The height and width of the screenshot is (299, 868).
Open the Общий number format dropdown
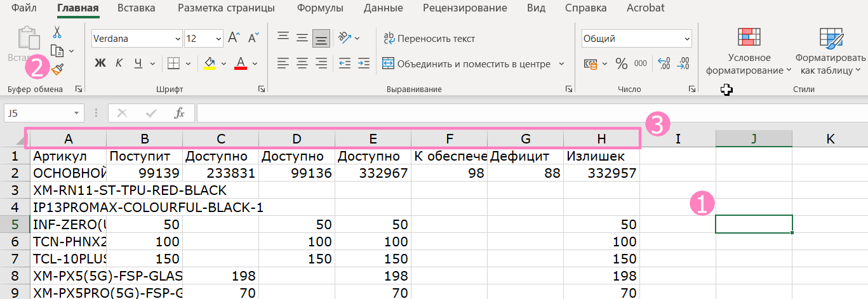687,39
